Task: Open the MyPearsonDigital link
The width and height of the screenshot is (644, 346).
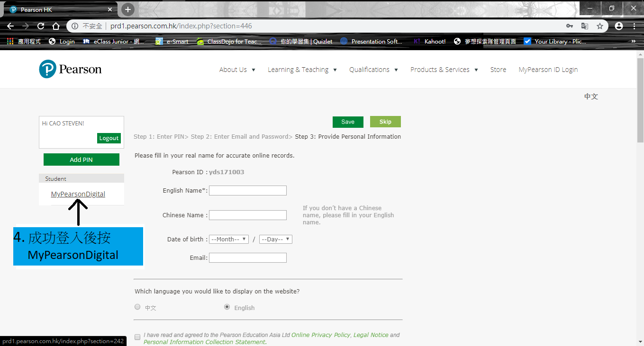Action: click(x=78, y=194)
